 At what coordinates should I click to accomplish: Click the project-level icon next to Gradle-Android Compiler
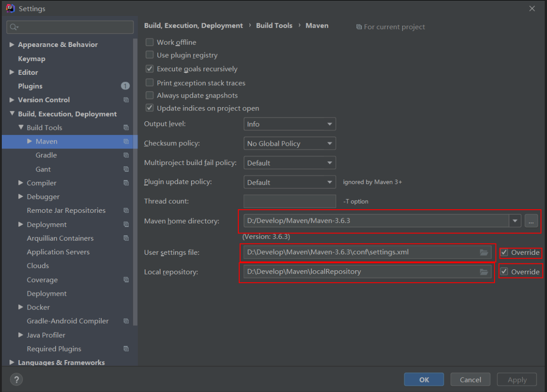click(x=126, y=321)
